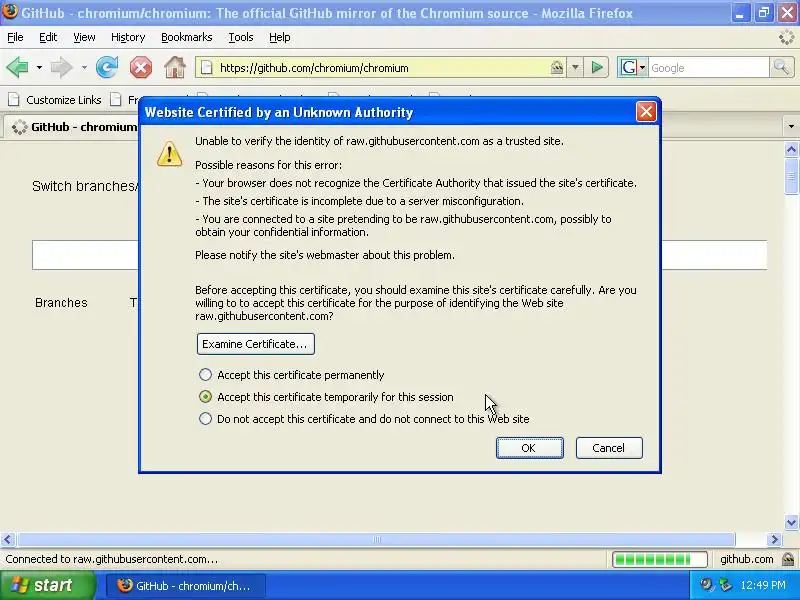Open the Windows Start menu
The height and width of the screenshot is (600, 800).
click(x=47, y=585)
